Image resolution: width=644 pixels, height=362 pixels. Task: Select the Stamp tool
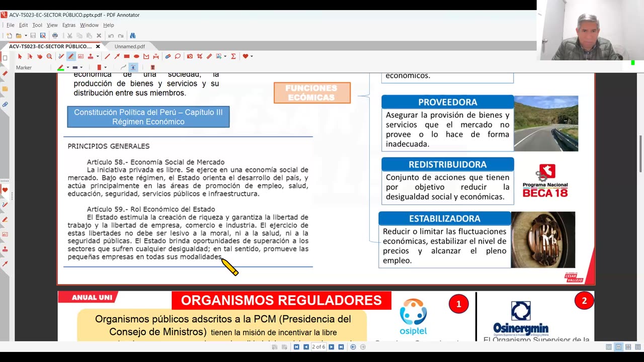click(91, 56)
